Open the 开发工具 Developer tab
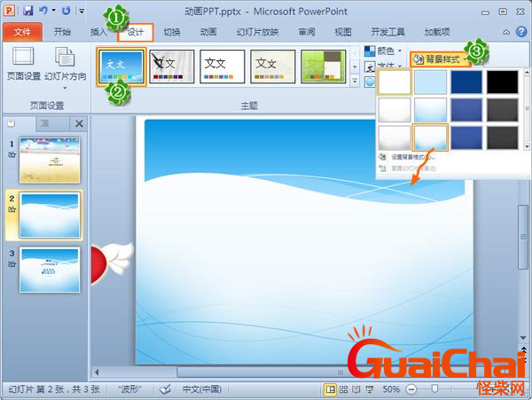The height and width of the screenshot is (400, 532). point(387,32)
